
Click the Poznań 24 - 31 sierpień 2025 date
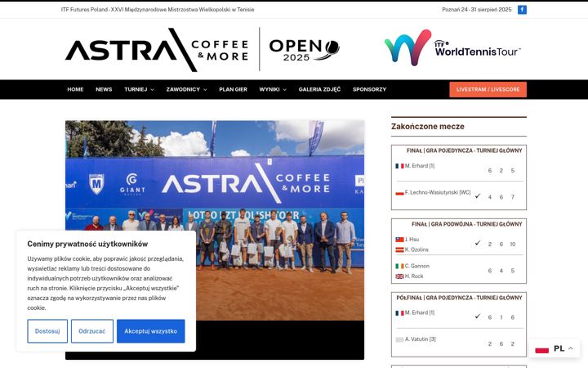pyautogui.click(x=477, y=9)
